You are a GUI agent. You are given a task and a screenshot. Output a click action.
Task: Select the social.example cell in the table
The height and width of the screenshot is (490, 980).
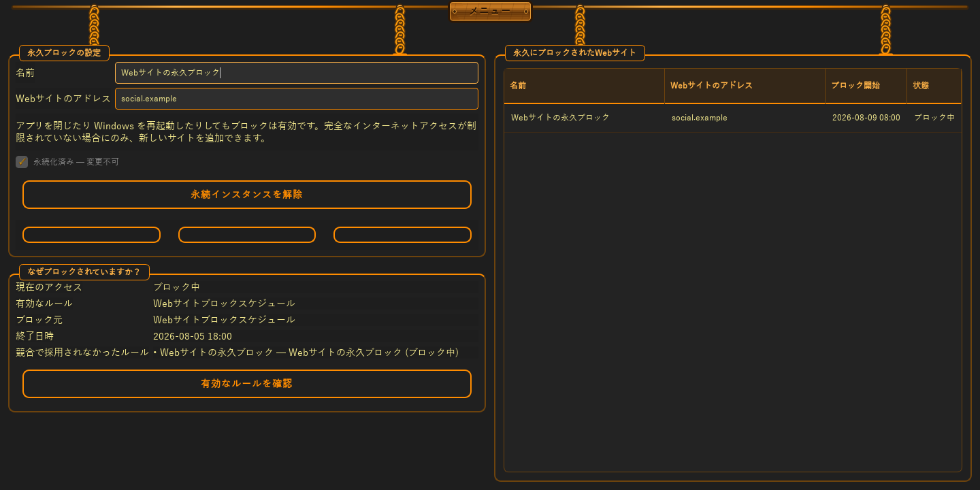pos(745,118)
